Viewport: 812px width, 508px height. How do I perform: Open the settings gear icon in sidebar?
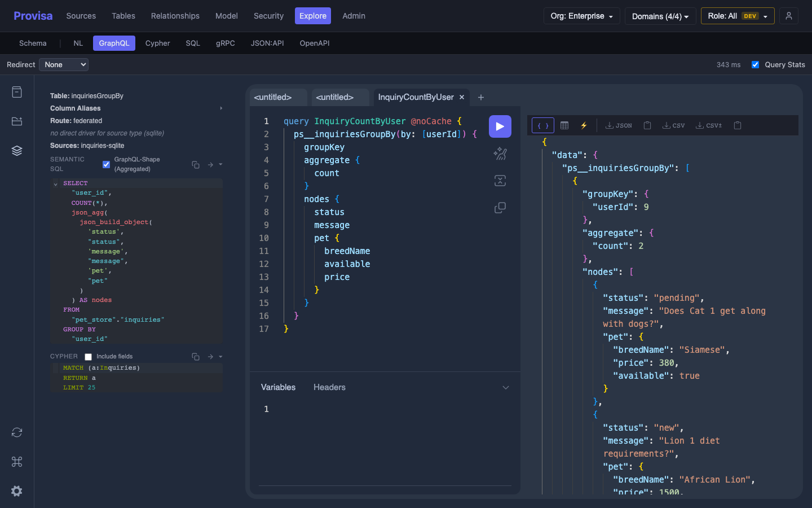(17, 491)
